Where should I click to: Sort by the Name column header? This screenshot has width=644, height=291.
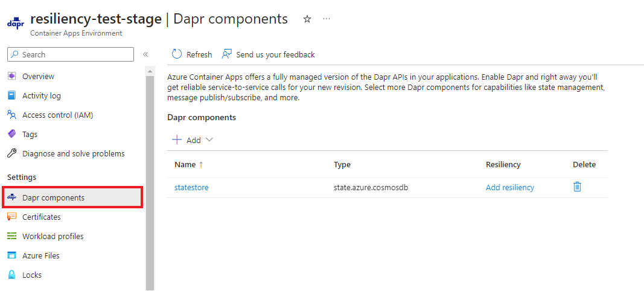click(185, 165)
